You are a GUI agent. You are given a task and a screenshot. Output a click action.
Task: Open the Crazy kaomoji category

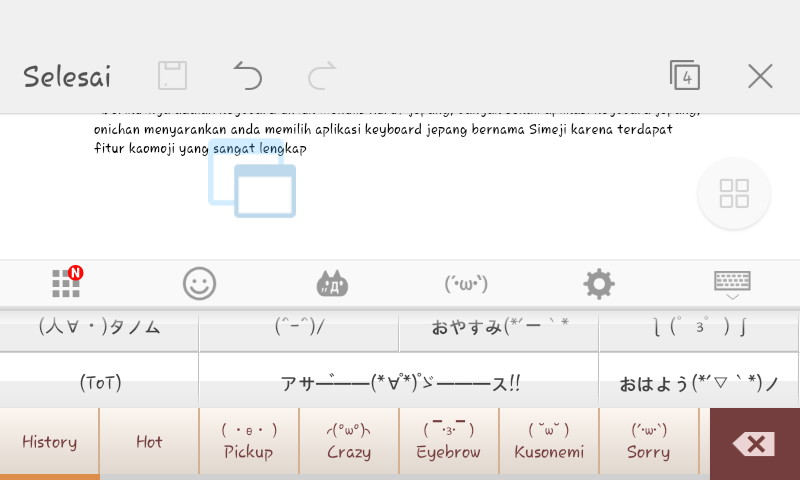[349, 442]
